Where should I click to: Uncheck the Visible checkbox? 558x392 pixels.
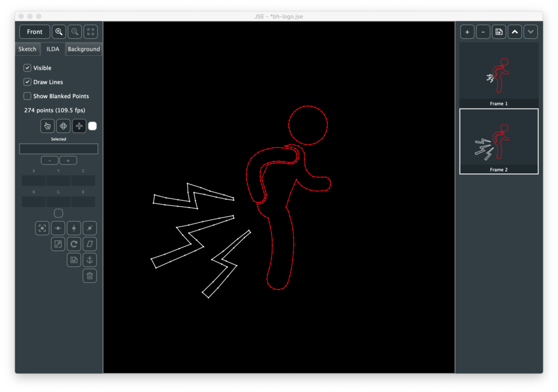pyautogui.click(x=27, y=68)
